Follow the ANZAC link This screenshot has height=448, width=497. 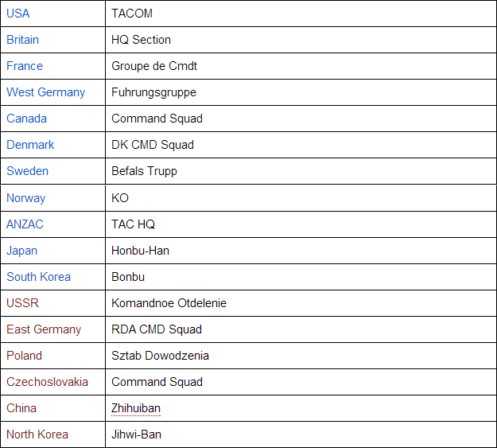pos(25,224)
